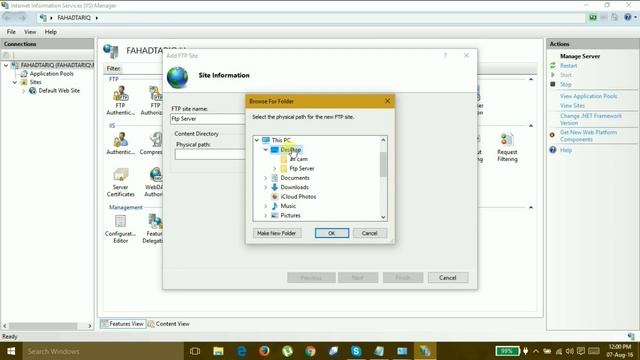The image size is (640, 360).
Task: Cancel the Add FTP Site wizard
Action: [448, 278]
